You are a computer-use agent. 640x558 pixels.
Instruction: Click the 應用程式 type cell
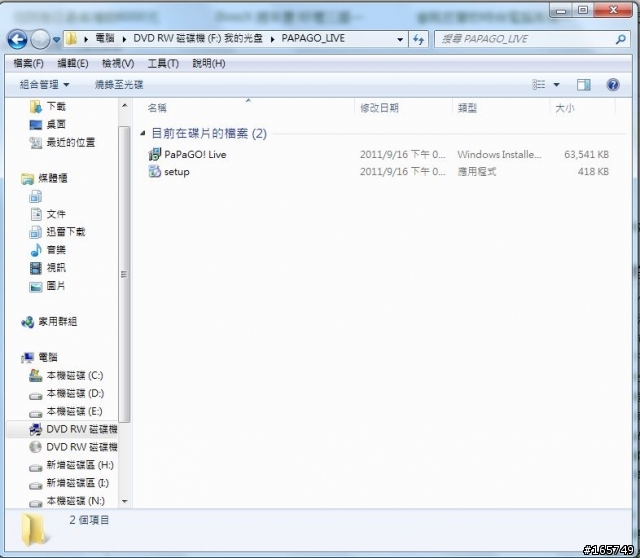pyautogui.click(x=477, y=171)
